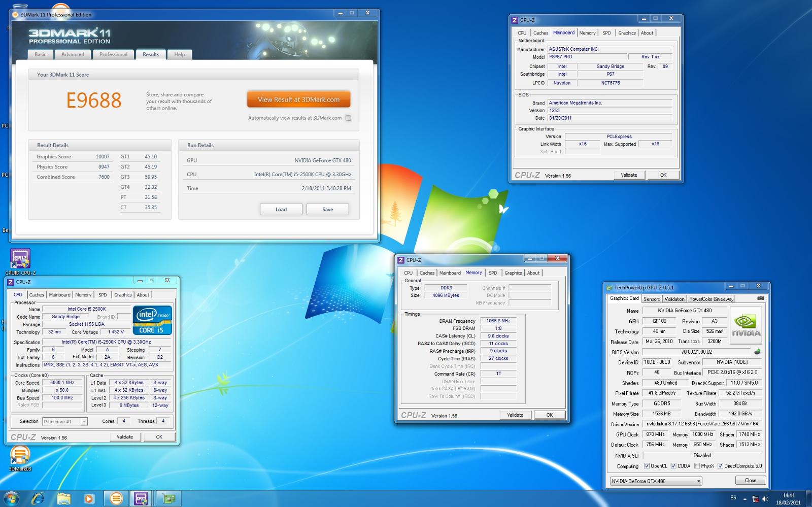Click the Intel Core i5 logo badge
Image resolution: width=812 pixels, height=507 pixels.
pyautogui.click(x=152, y=320)
